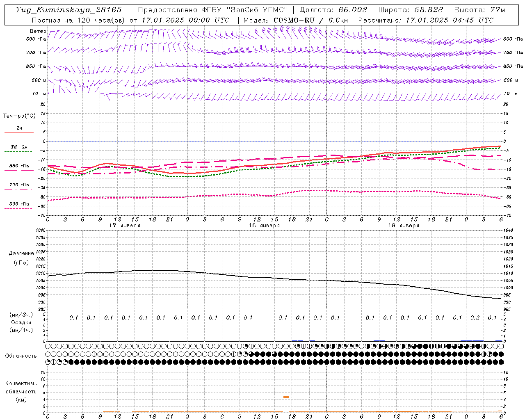
Task: Click the Долгота: 66.003 value
Action: pos(333,10)
